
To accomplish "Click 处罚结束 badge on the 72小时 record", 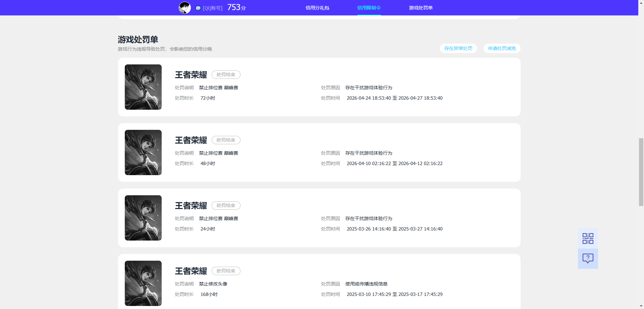I will (x=226, y=74).
